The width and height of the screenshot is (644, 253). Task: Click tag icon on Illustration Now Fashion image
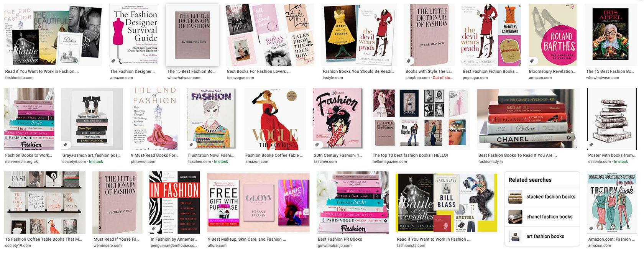click(191, 145)
